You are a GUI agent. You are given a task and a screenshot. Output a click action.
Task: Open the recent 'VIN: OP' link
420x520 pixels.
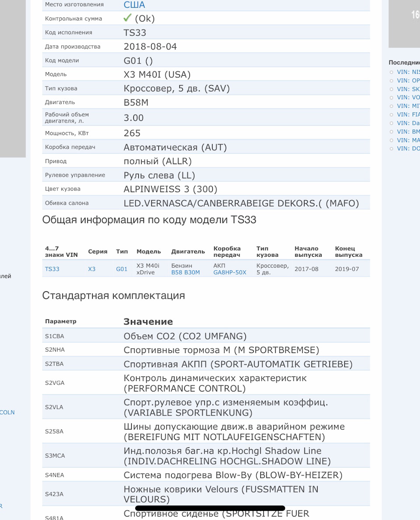(x=408, y=80)
